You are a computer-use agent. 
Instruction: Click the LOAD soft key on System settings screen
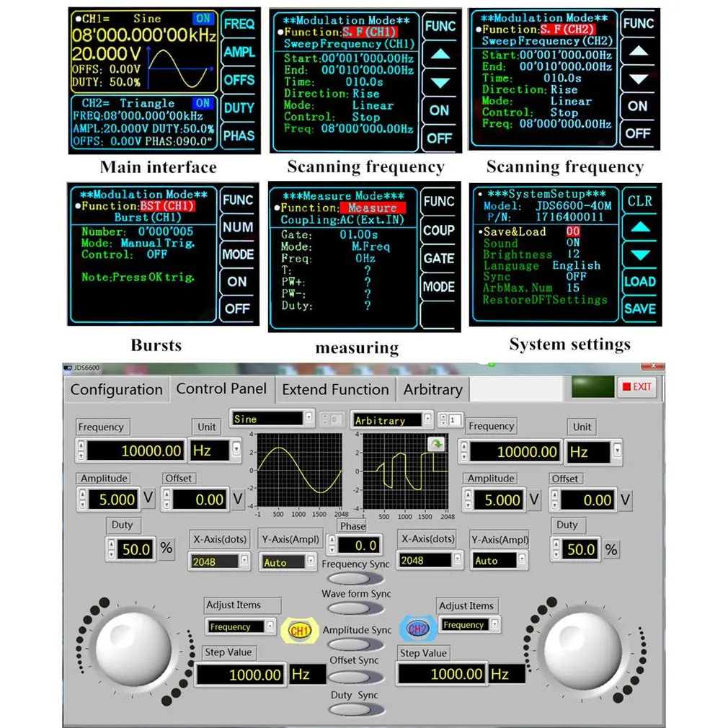(x=640, y=281)
